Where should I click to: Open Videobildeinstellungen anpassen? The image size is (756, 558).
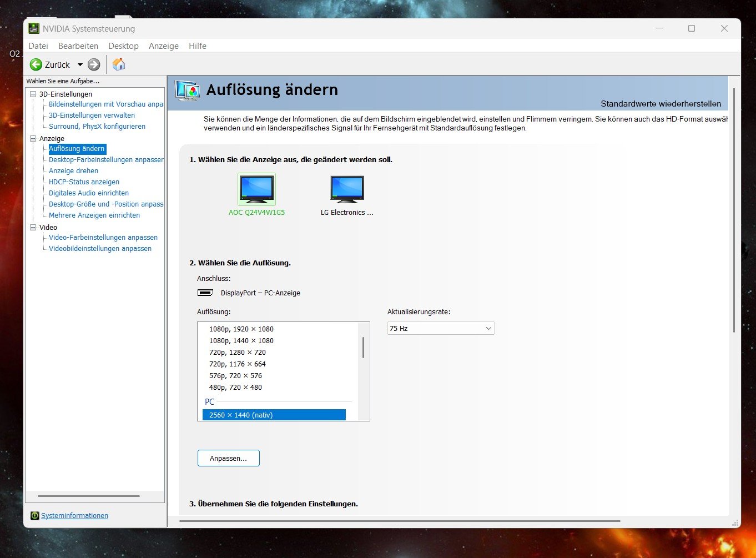[x=100, y=249]
